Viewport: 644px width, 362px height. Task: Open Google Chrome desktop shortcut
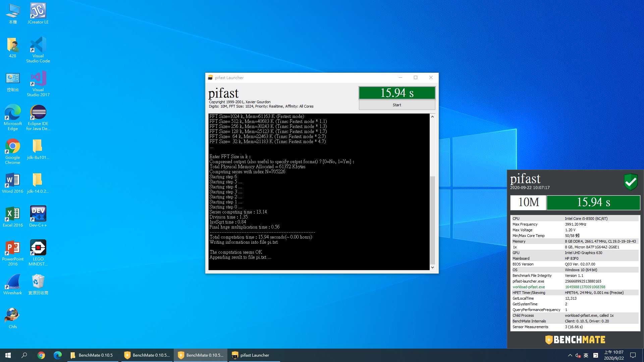point(13,152)
